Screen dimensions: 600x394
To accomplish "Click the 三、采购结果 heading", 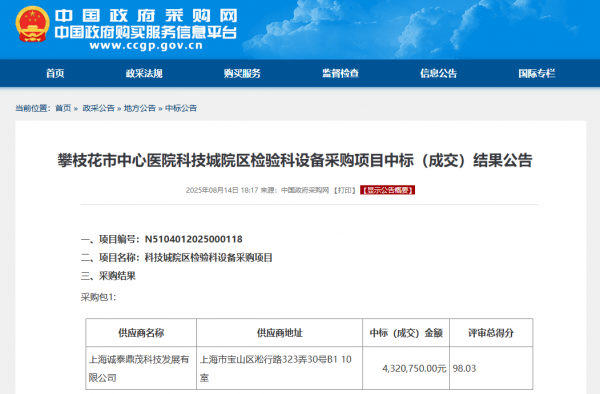I will (108, 276).
